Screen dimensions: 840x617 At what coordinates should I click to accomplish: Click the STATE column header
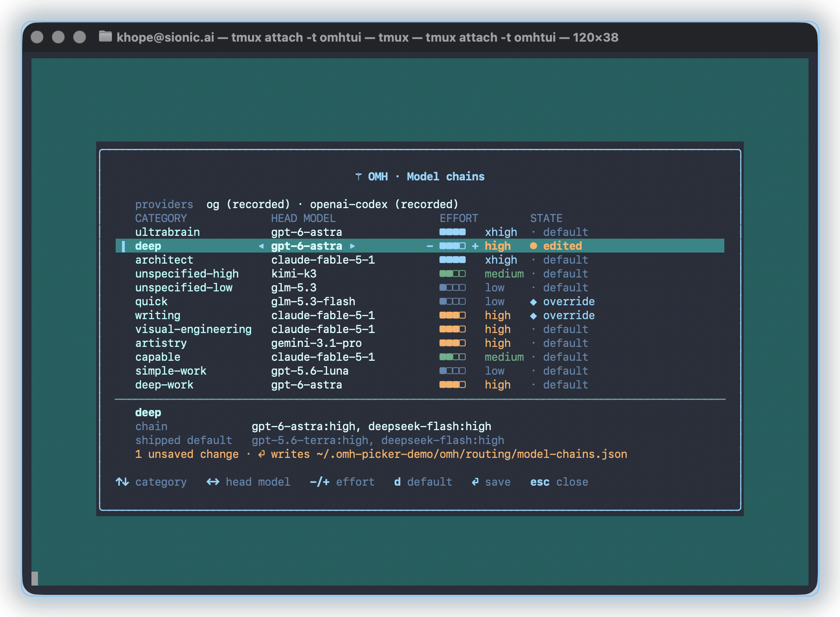point(546,218)
